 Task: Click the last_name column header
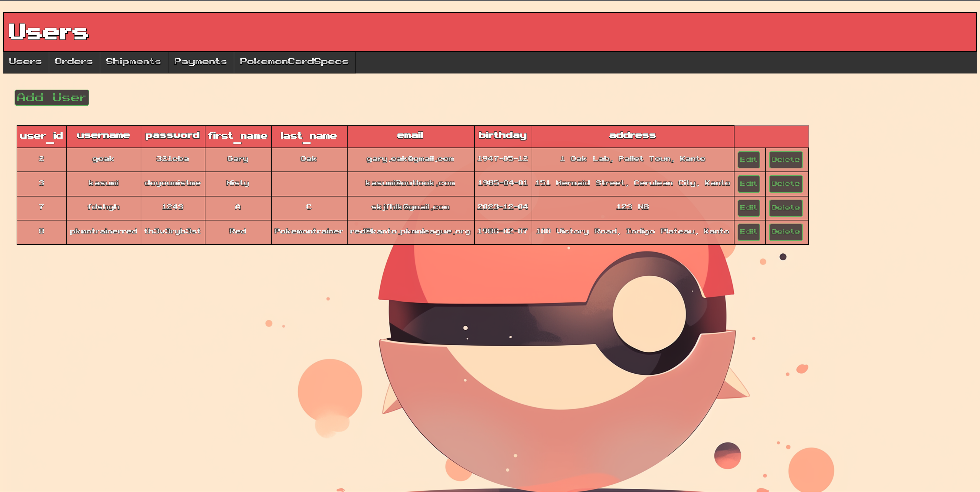309,136
